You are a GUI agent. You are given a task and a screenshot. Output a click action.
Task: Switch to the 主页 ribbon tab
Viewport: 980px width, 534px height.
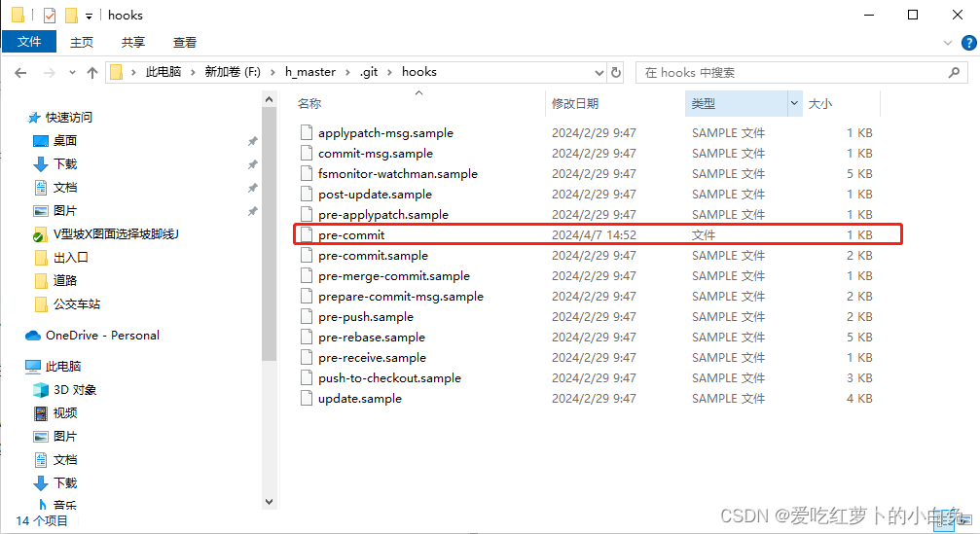pos(81,42)
